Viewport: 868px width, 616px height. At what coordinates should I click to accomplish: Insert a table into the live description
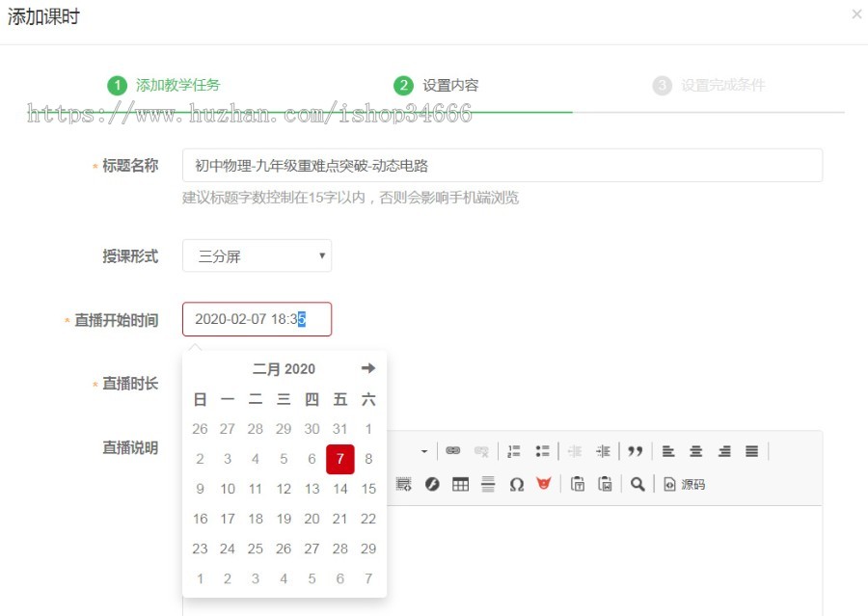460,484
